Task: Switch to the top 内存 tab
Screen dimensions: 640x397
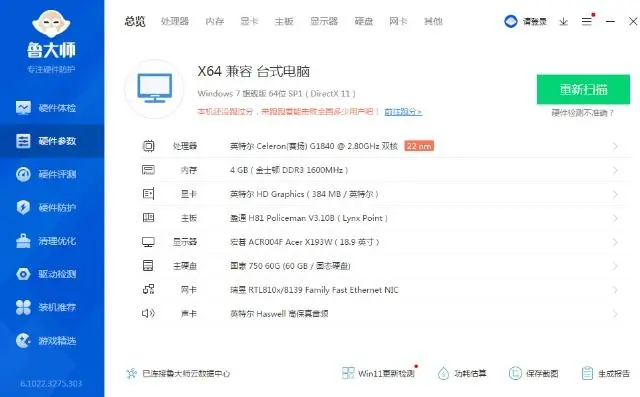Action: (x=215, y=21)
